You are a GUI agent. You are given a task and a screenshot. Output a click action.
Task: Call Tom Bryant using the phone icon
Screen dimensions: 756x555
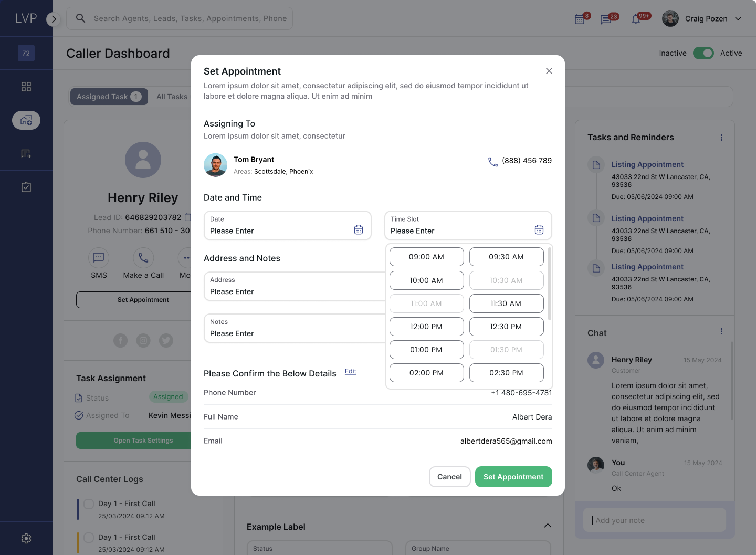coord(493,162)
